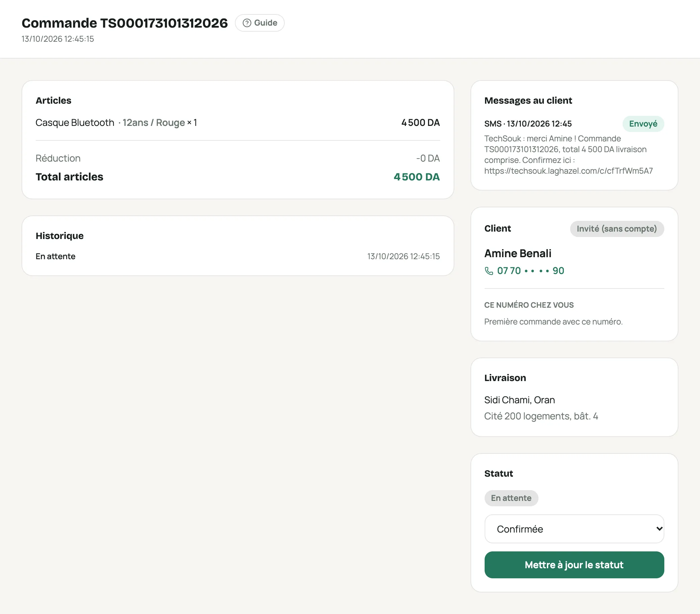This screenshot has width=700, height=614.
Task: Click the 12ans / Rouge variant text
Action: click(154, 123)
